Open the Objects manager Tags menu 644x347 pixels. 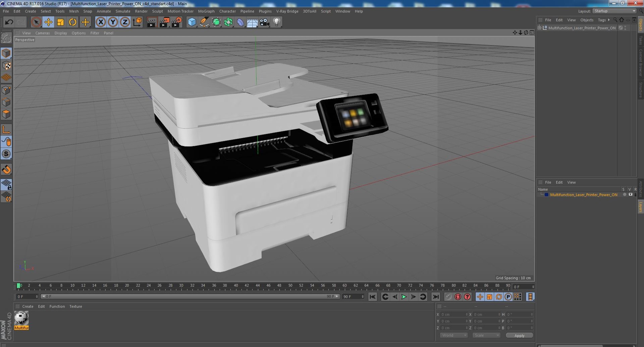602,20
